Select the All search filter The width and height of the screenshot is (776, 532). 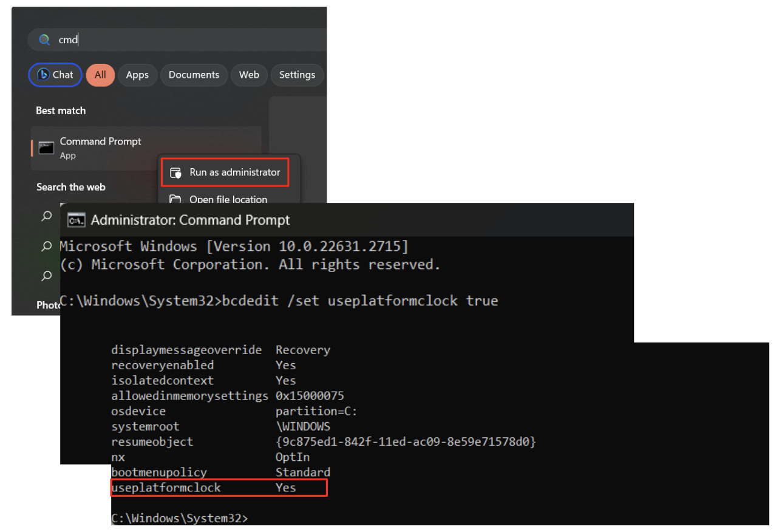pos(100,75)
